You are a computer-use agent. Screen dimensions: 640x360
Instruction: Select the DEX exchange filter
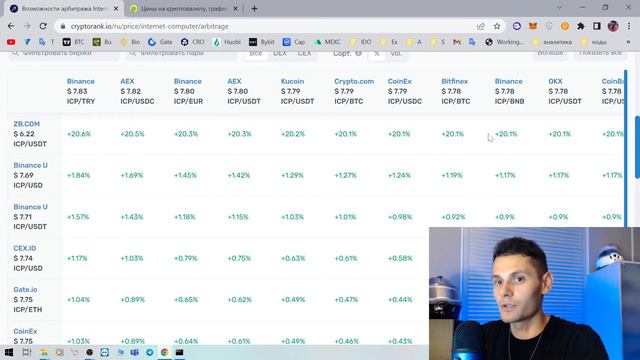[280, 53]
